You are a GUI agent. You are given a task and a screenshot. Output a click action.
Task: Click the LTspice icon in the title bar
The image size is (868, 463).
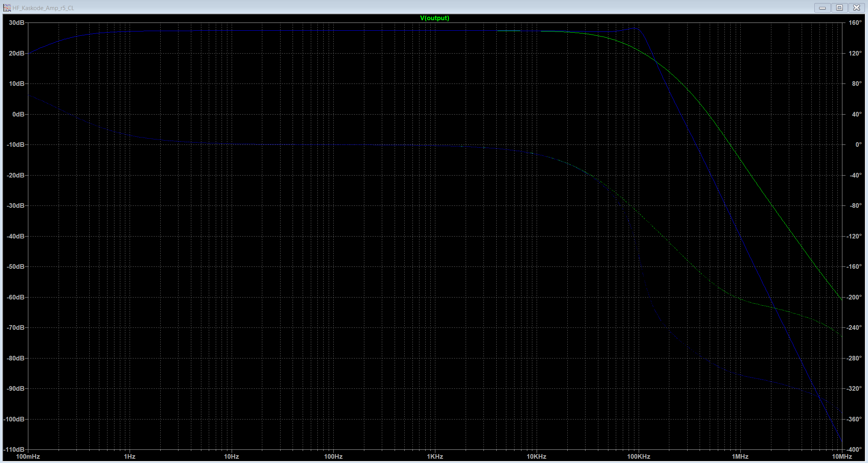[x=7, y=8]
